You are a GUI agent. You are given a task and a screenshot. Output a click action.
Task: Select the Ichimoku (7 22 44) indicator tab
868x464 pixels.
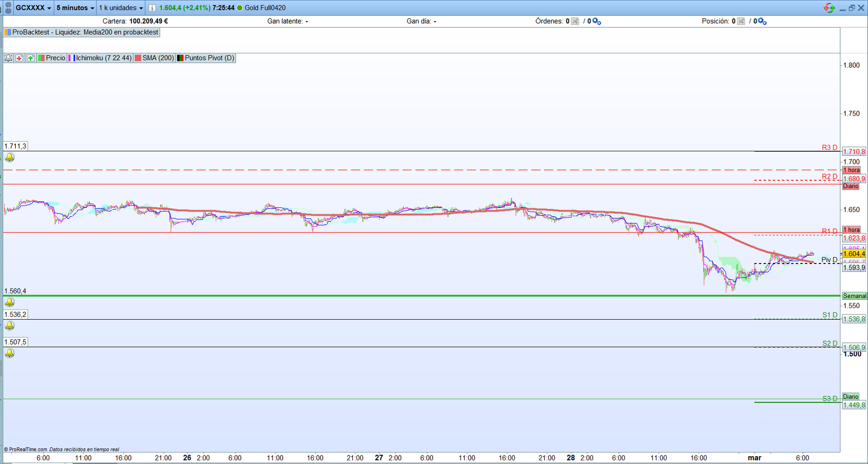tap(100, 58)
